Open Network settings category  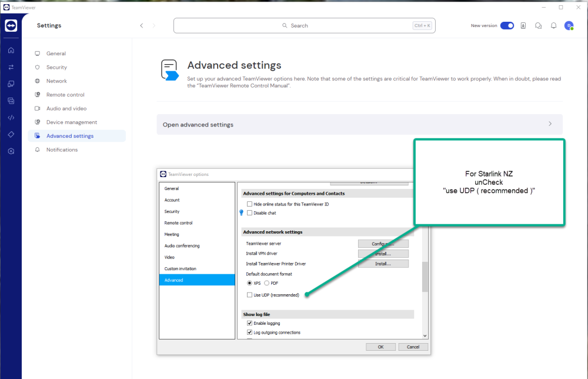pos(76,81)
